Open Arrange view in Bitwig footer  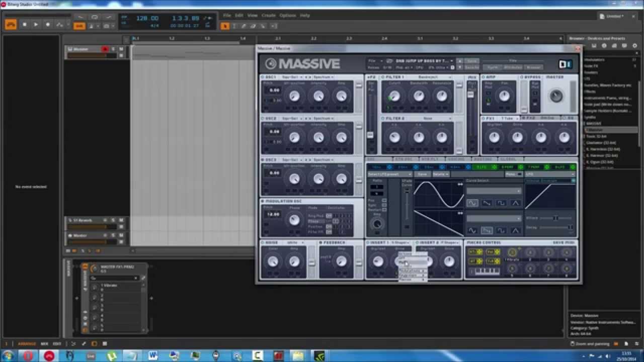27,344
